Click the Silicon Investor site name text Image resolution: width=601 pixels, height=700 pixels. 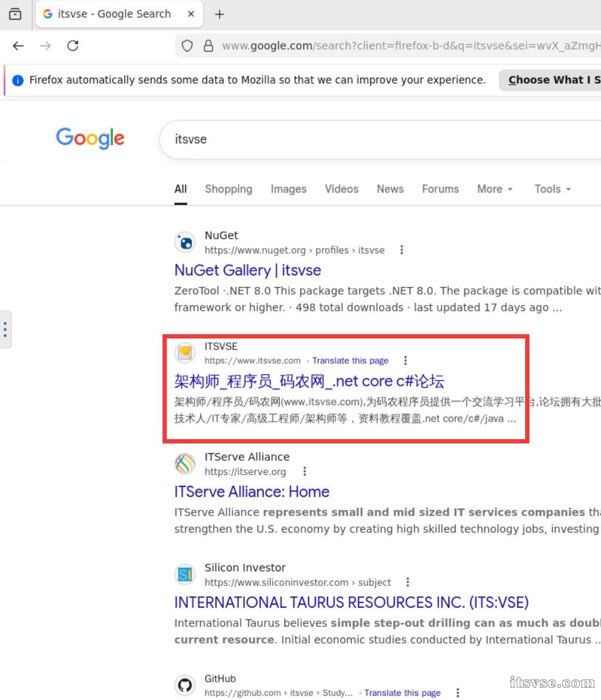245,567
